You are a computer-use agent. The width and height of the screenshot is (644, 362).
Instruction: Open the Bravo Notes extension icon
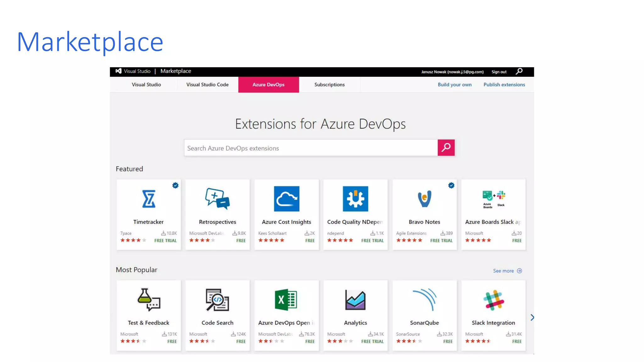point(424,199)
